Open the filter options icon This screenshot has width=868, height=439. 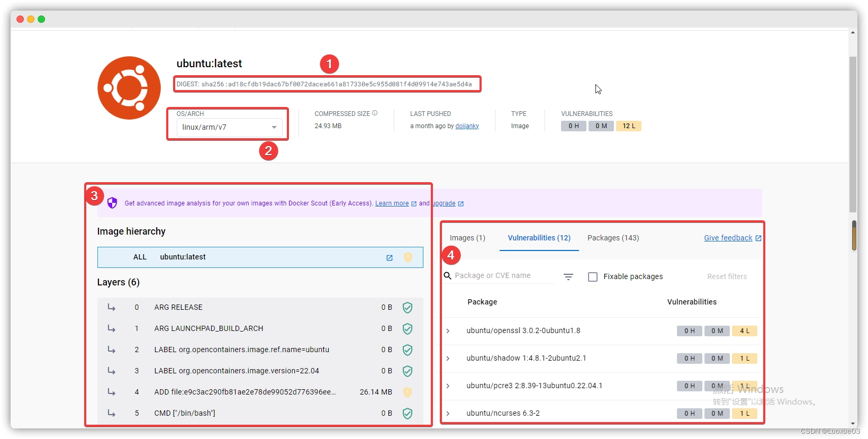pyautogui.click(x=568, y=276)
